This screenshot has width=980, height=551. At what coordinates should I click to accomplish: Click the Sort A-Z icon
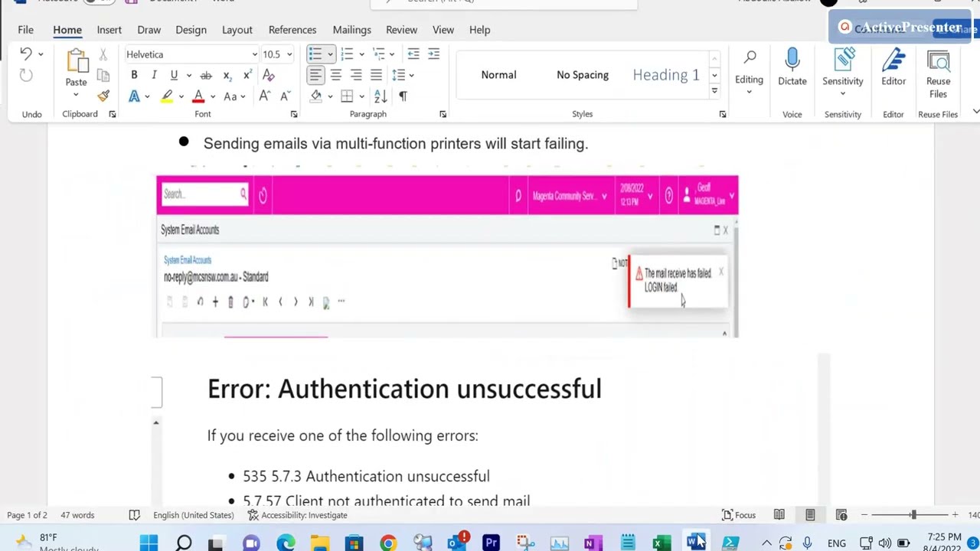381,96
